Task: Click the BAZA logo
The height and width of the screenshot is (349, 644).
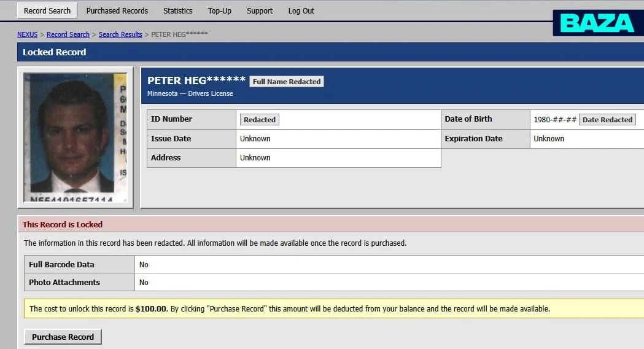Action: 598,23
